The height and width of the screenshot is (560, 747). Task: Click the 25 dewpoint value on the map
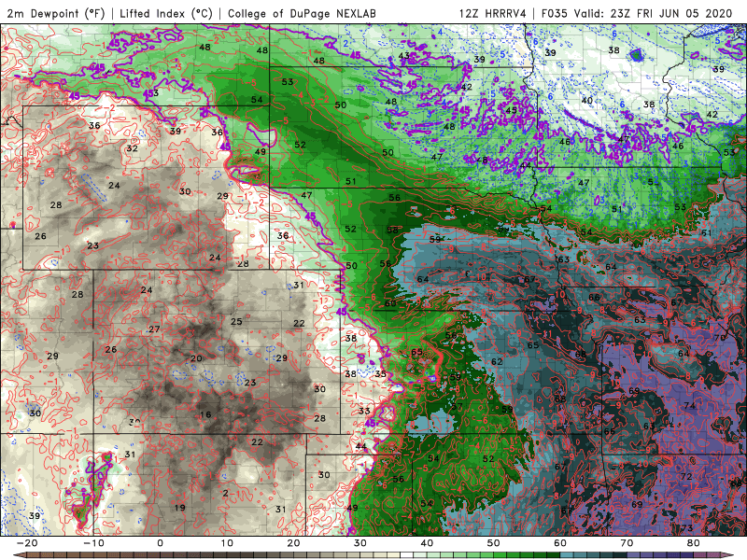pos(236,321)
